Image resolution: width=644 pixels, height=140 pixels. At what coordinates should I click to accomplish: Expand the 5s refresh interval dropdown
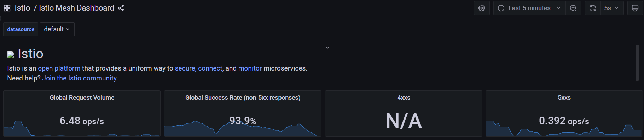pos(612,8)
